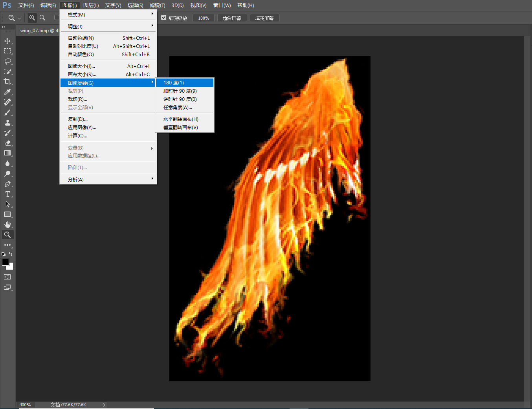532x409 pixels.
Task: Select the Pen tool
Action: pyautogui.click(x=7, y=184)
